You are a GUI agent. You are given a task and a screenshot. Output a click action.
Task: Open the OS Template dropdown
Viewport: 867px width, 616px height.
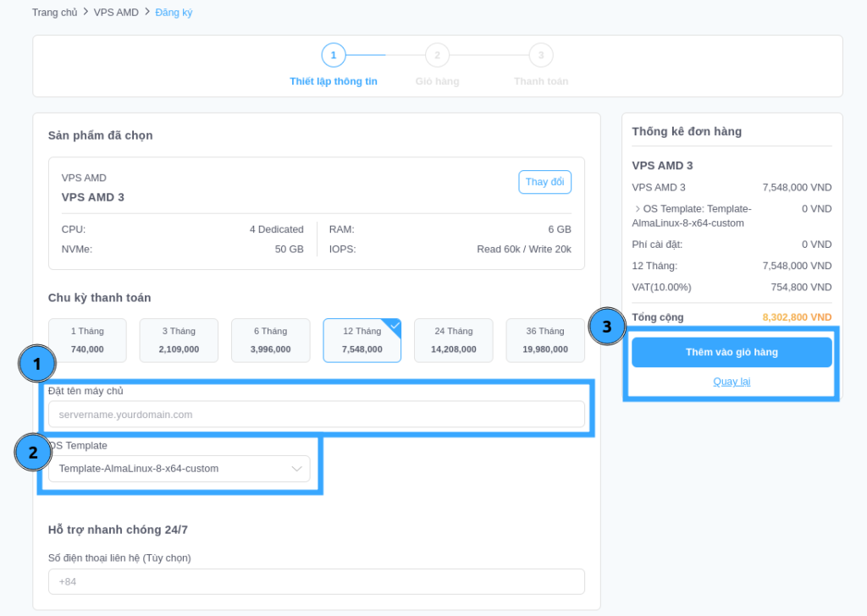click(179, 469)
